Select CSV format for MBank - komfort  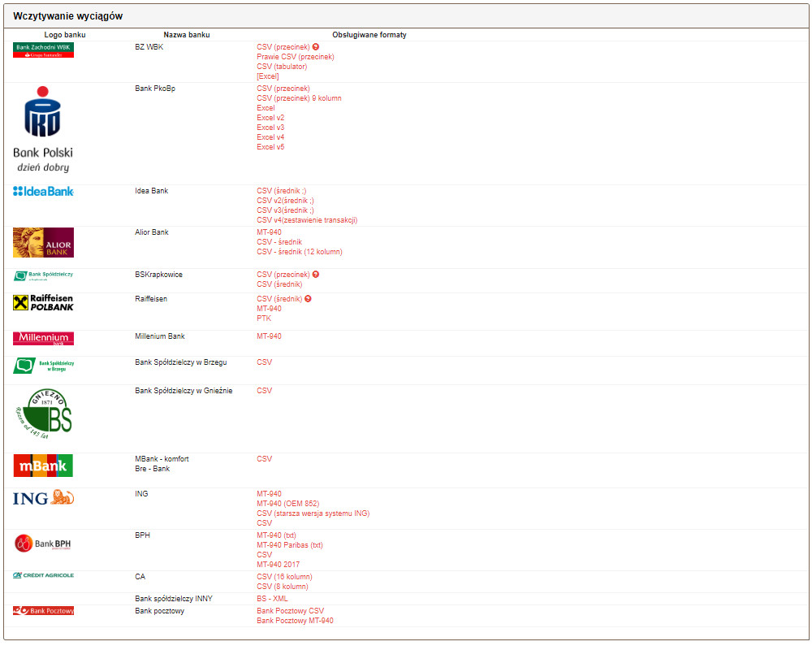[x=265, y=459]
